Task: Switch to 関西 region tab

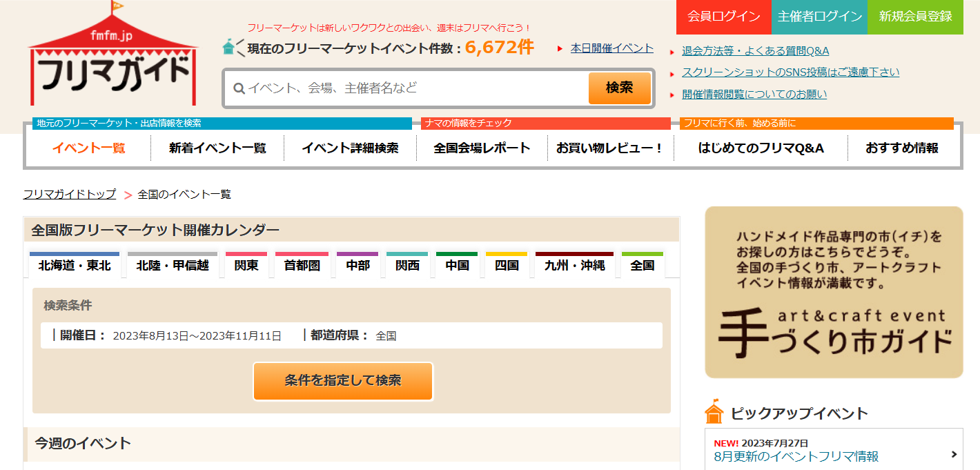Action: tap(407, 265)
